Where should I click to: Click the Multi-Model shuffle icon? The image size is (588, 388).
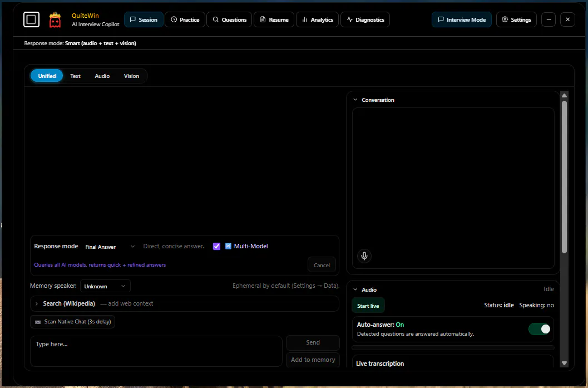click(228, 246)
